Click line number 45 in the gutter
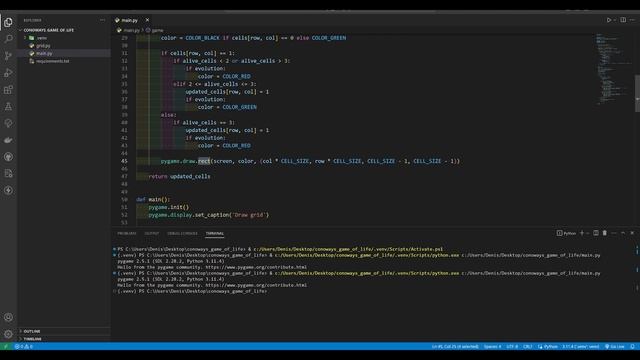The width and height of the screenshot is (640, 360). tap(124, 161)
